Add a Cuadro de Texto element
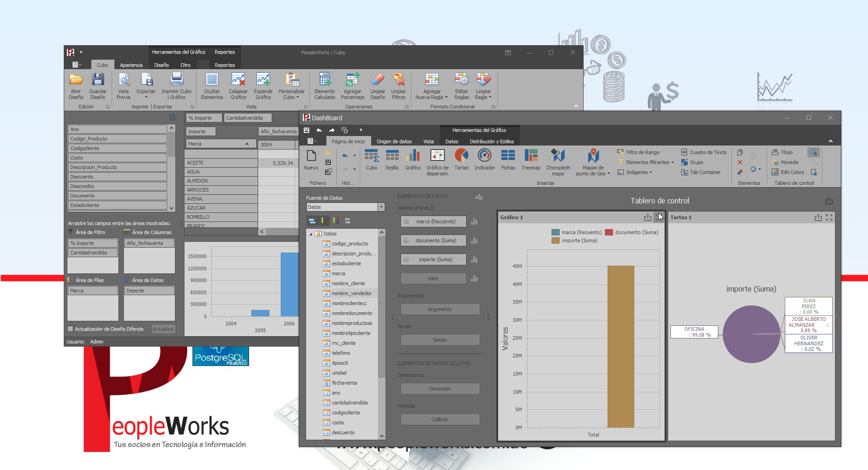 pyautogui.click(x=704, y=152)
